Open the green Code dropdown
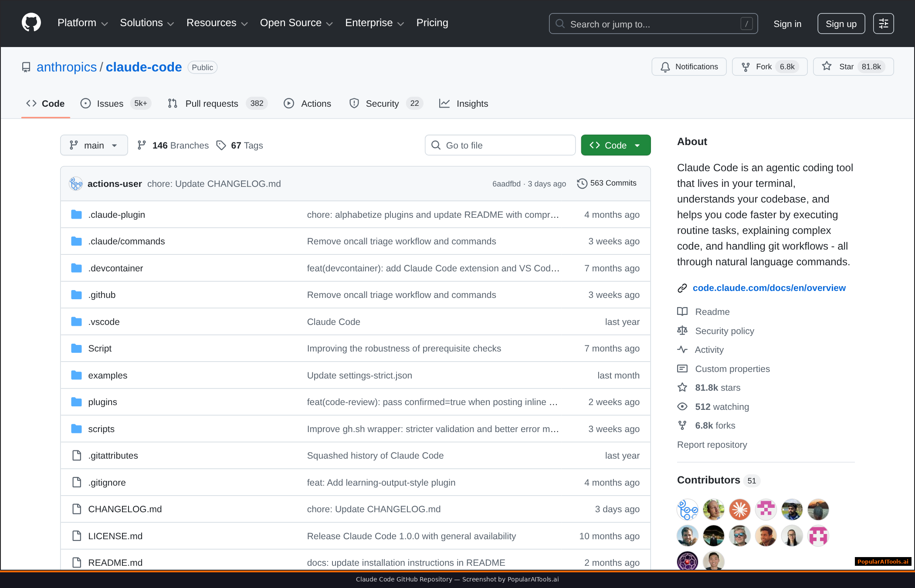 [x=615, y=145]
